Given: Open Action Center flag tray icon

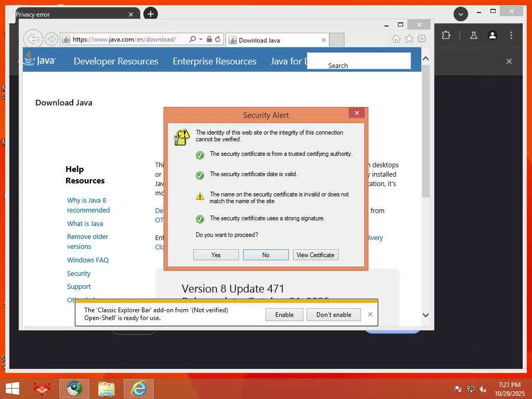Looking at the screenshot, I should tap(458, 389).
